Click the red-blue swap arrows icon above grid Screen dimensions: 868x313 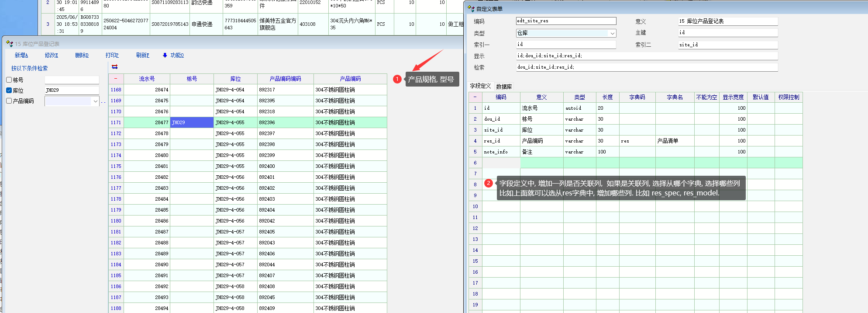click(115, 67)
